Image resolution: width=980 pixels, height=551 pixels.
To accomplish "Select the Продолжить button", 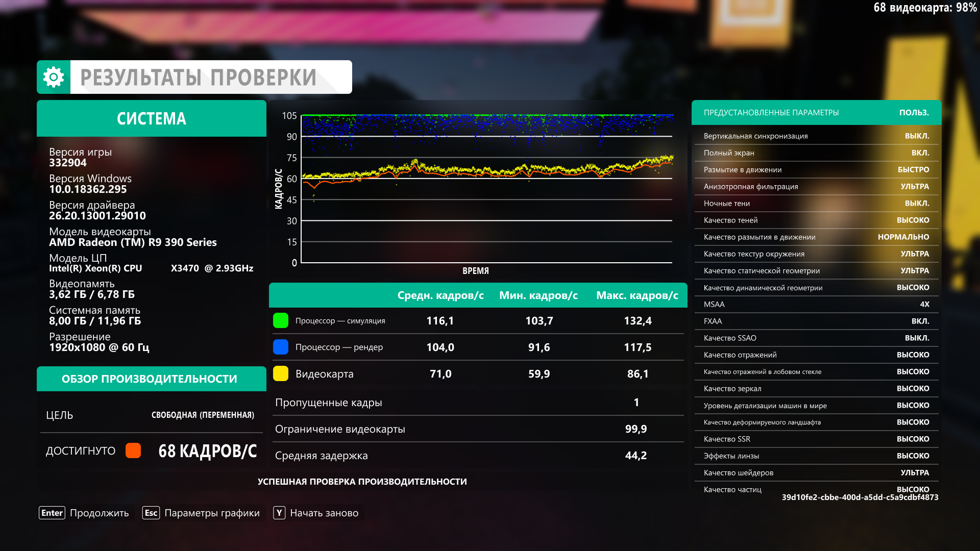I will tap(99, 513).
